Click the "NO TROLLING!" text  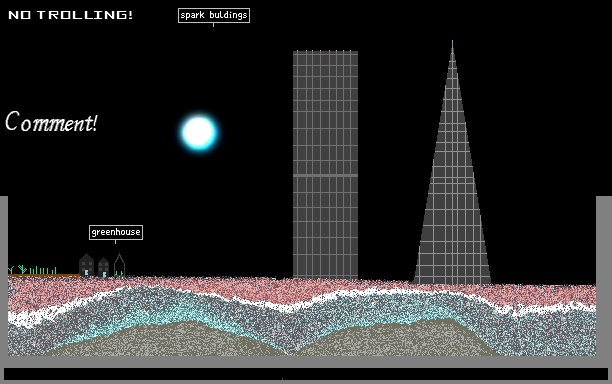(71, 15)
